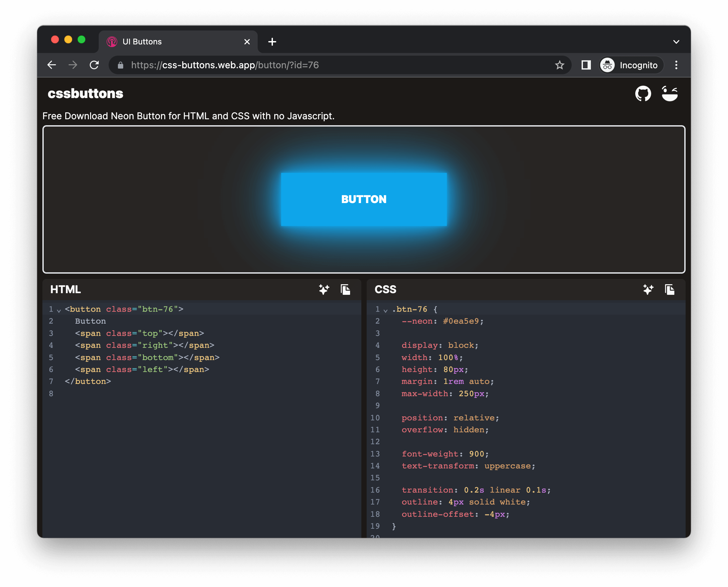Collapse the .btn-76 CSS rule fold arrow

point(385,310)
